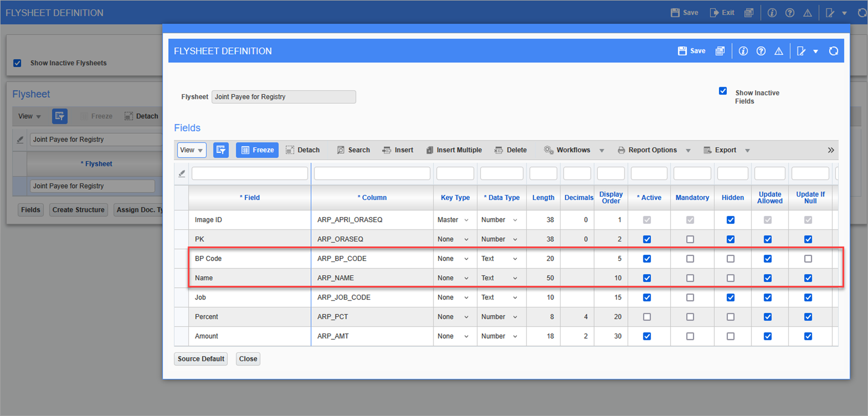Screen dimensions: 868x416
Task: Select the ARP_AMT column cell
Action: coord(372,337)
